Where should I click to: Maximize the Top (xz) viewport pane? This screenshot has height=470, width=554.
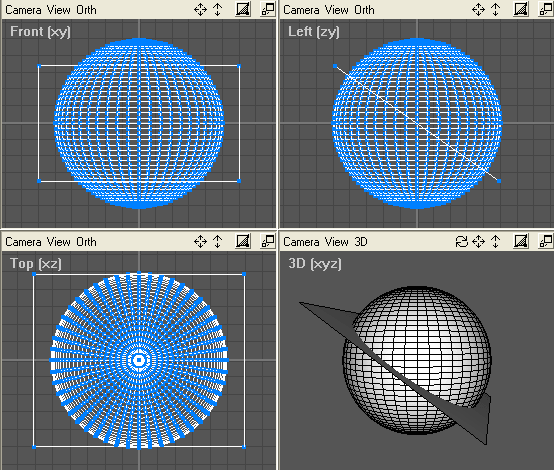click(x=268, y=241)
